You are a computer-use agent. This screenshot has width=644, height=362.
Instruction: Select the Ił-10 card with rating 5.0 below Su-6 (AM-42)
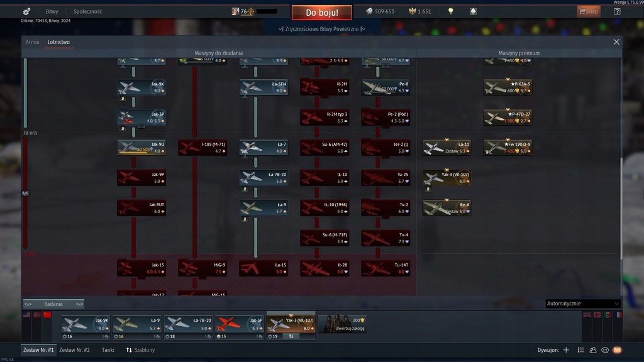pos(325,178)
